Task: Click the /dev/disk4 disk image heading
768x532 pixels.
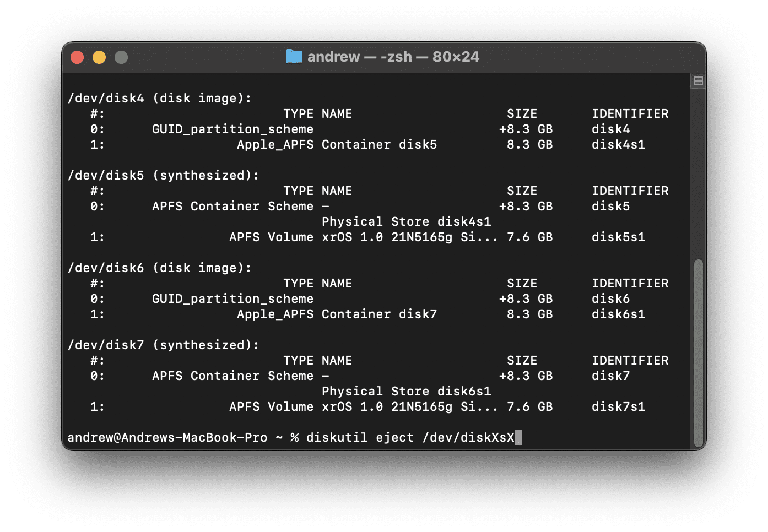Action: pyautogui.click(x=159, y=98)
